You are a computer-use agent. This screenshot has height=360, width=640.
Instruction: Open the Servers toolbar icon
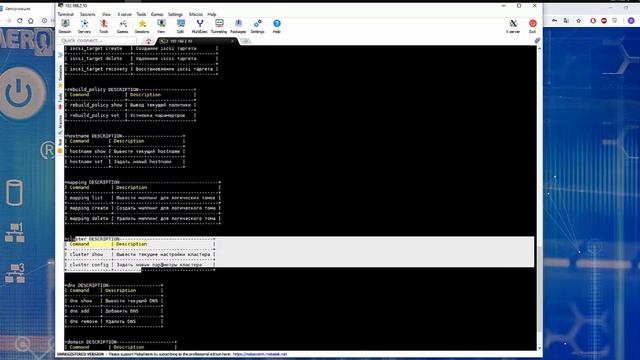point(84,26)
